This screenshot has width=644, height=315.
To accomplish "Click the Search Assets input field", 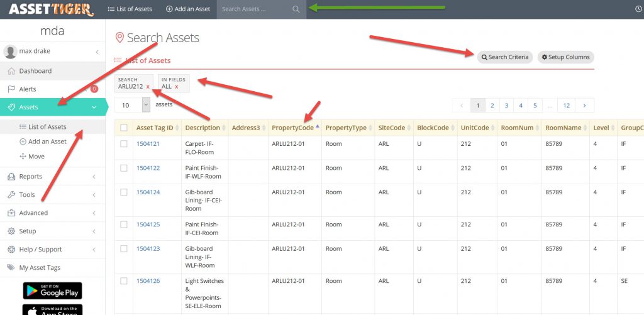I will 255,9.
